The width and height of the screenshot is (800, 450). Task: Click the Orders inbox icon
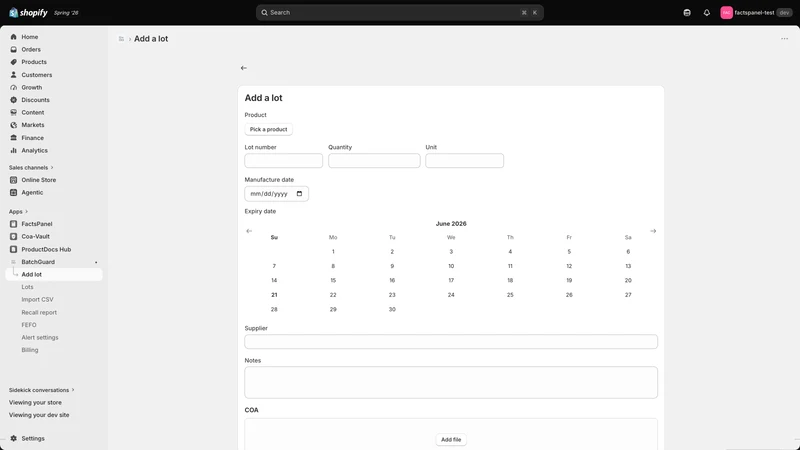pyautogui.click(x=14, y=49)
